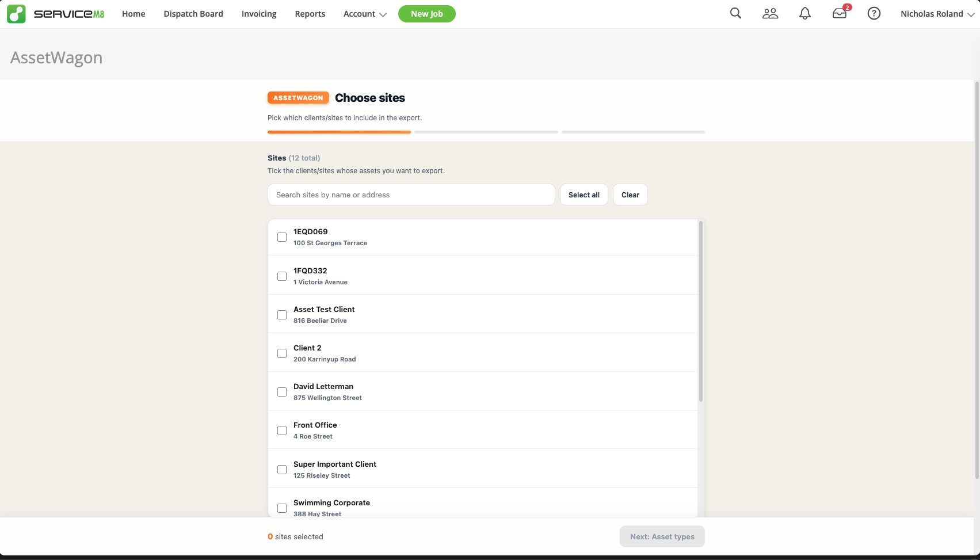Click the Front Office site name
980x560 pixels.
point(315,425)
